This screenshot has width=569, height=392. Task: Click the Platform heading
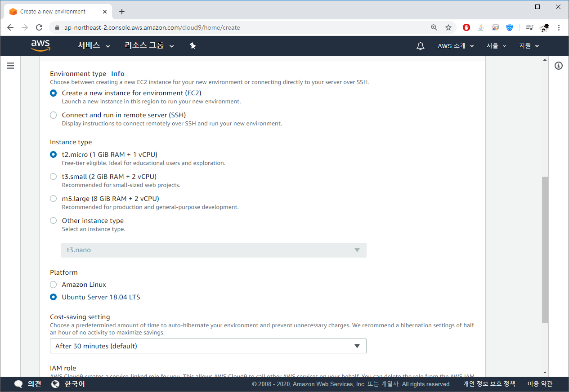(x=63, y=272)
